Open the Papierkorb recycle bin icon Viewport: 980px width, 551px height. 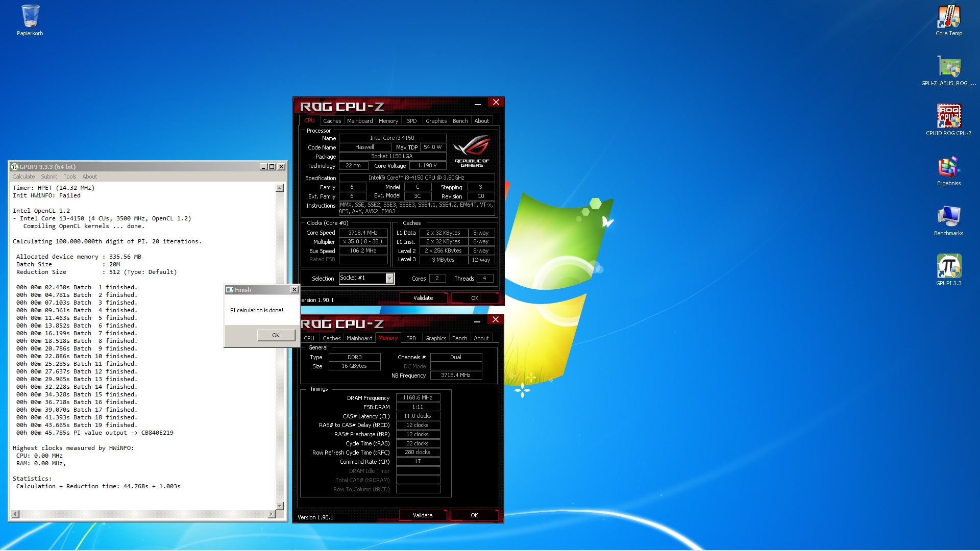30,20
